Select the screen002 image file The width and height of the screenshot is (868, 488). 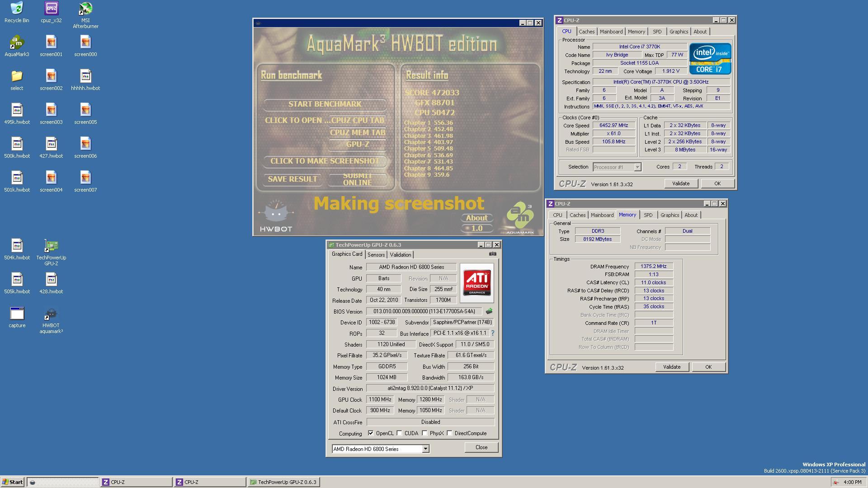(x=51, y=80)
